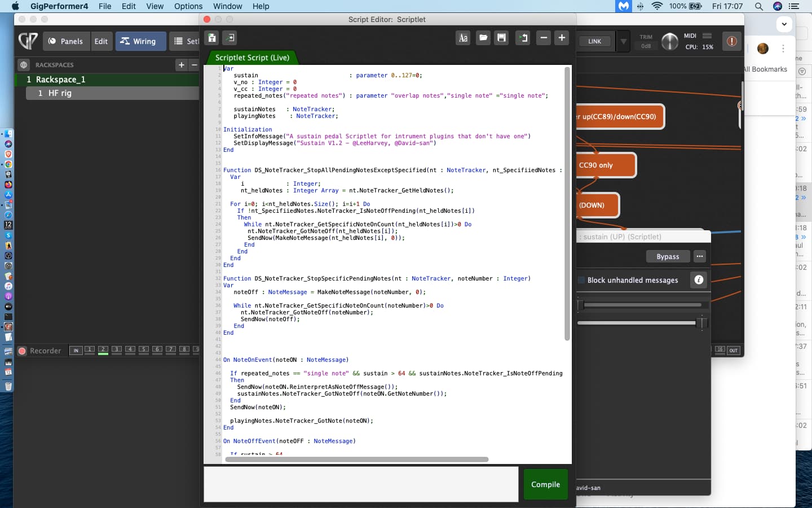The width and height of the screenshot is (812, 508).
Task: Click the red Recorder record button
Action: click(x=23, y=351)
